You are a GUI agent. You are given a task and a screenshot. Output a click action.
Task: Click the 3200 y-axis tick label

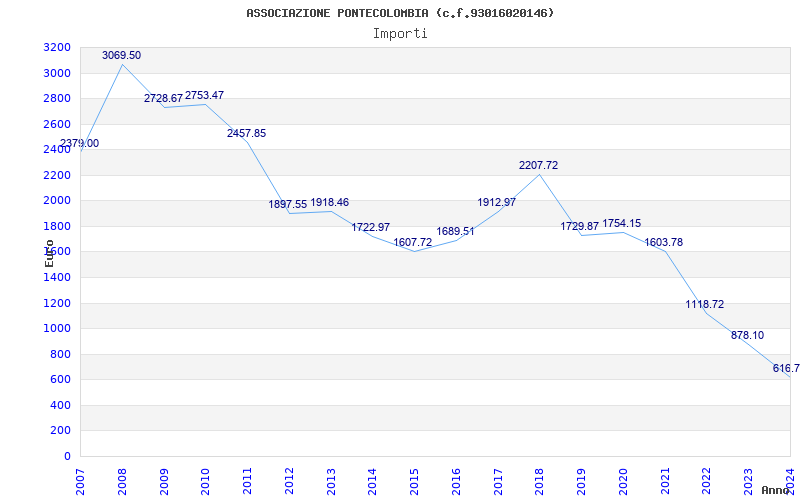click(x=57, y=47)
